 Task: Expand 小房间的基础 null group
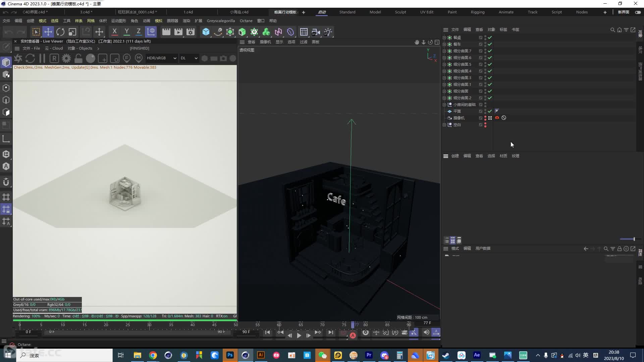click(x=444, y=105)
